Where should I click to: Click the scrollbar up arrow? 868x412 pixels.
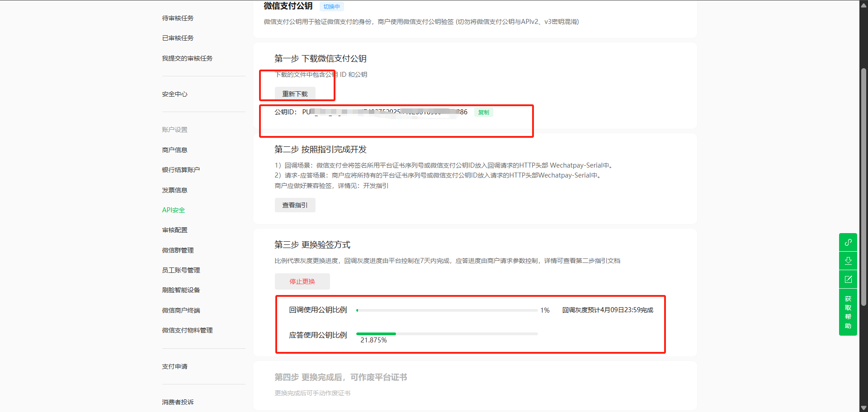(863, 5)
